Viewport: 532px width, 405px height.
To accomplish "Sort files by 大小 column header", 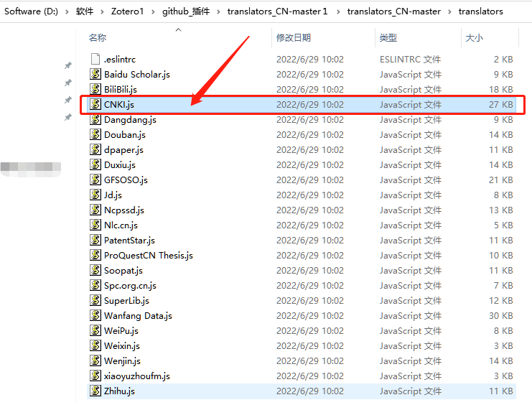I will tap(474, 37).
